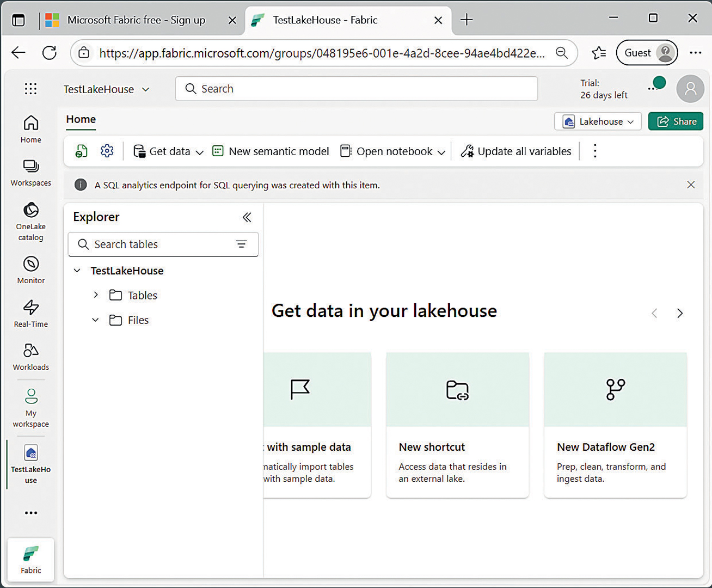Open the sample data card
Screen dimensions: 712x588
click(317, 425)
